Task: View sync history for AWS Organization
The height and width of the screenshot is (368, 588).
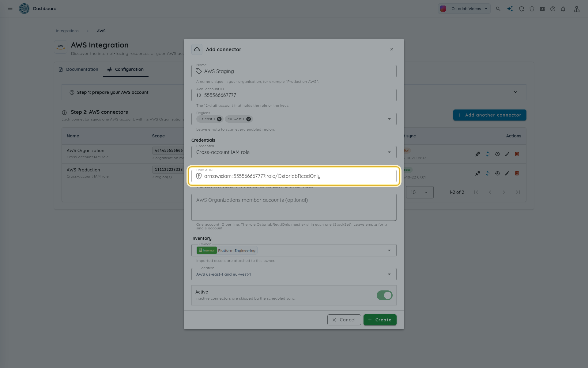Action: [497, 154]
